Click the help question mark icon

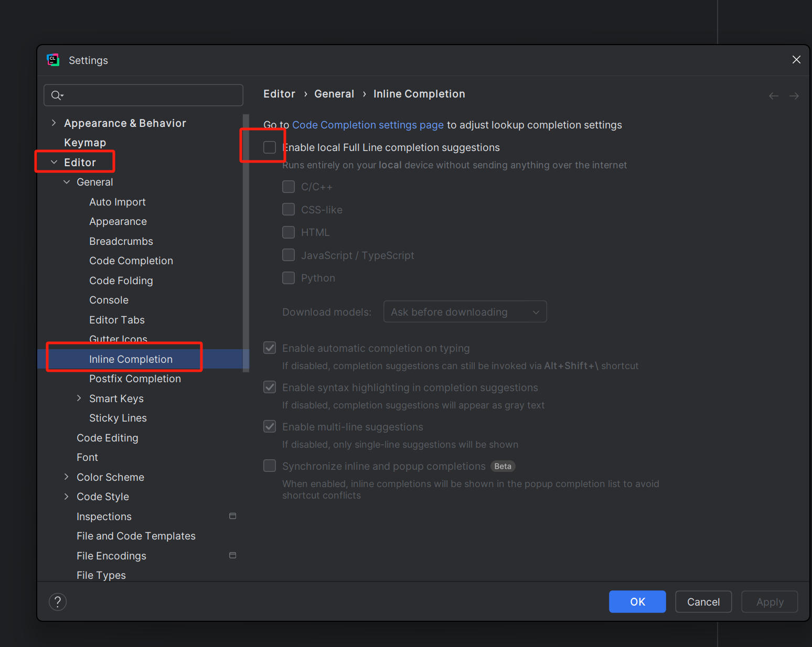58,602
